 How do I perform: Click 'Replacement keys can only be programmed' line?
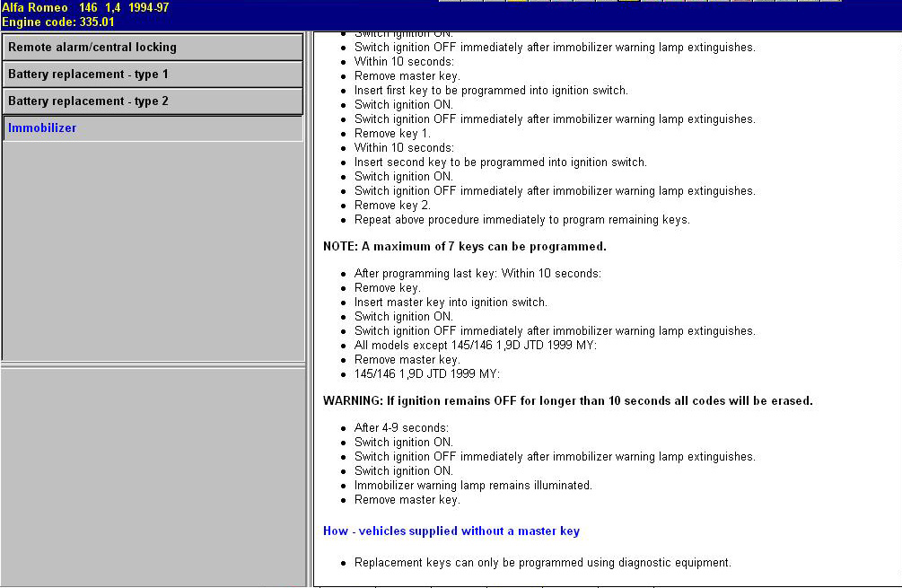tap(542, 562)
